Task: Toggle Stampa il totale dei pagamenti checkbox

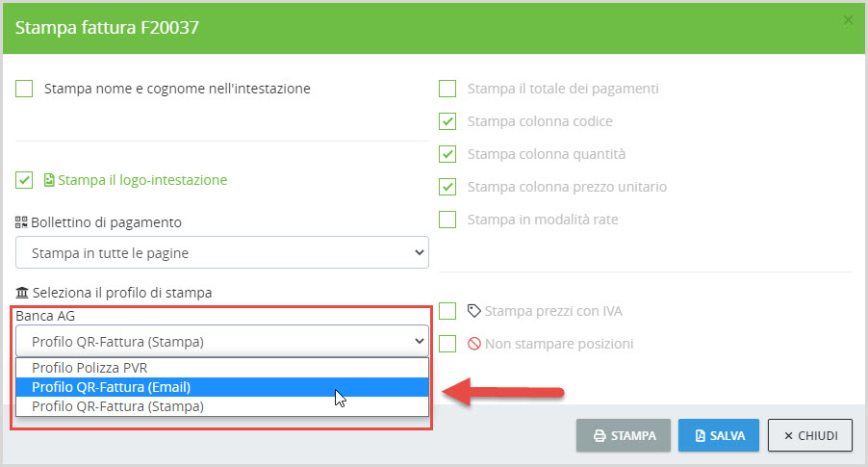Action: click(447, 89)
